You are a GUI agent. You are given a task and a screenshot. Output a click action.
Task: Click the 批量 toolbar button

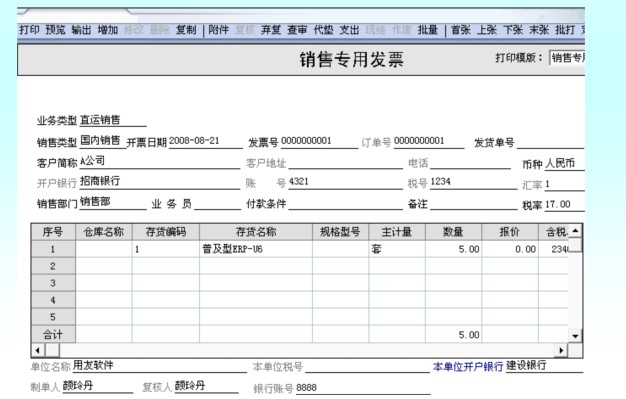(x=428, y=30)
